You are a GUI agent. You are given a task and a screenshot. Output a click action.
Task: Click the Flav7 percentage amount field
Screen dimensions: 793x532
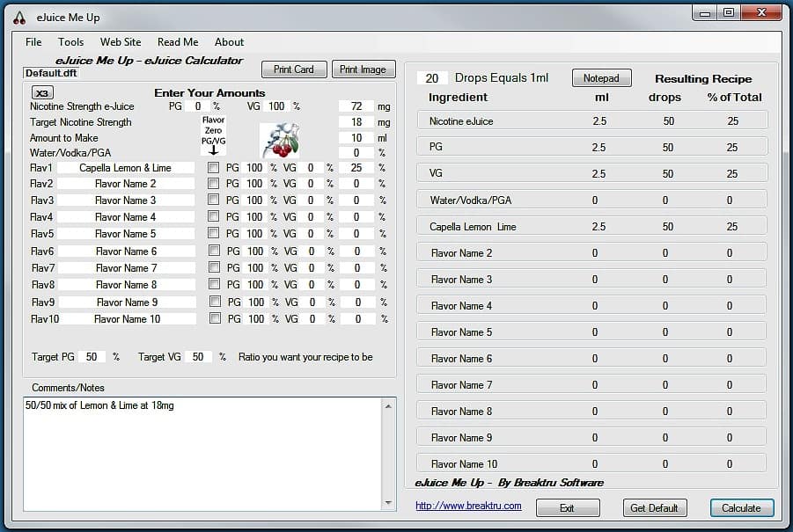click(357, 268)
